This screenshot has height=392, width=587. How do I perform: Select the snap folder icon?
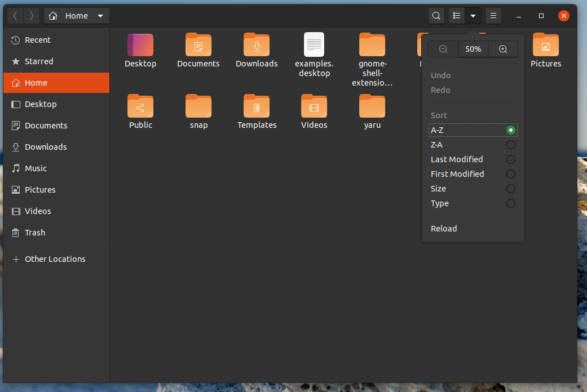(198, 106)
